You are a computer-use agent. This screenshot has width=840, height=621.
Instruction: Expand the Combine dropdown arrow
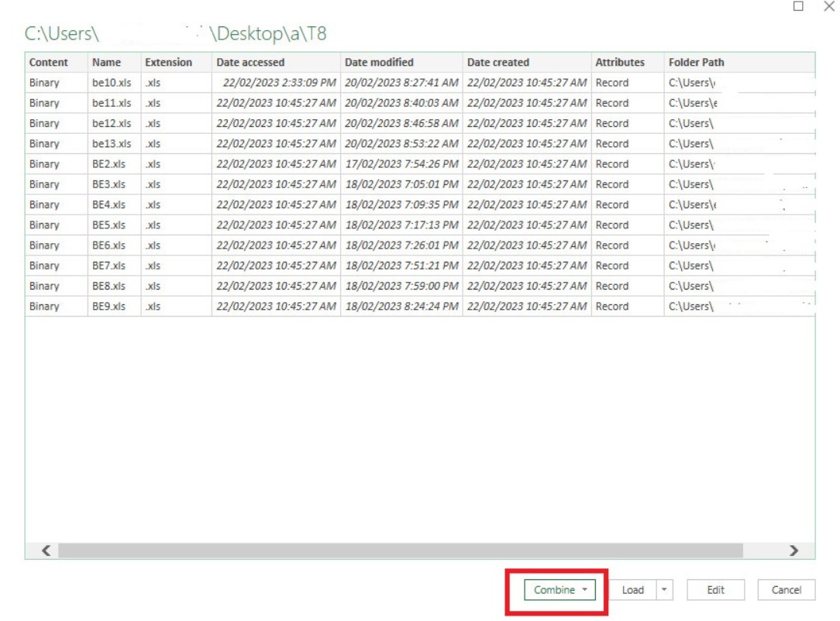[585, 589]
